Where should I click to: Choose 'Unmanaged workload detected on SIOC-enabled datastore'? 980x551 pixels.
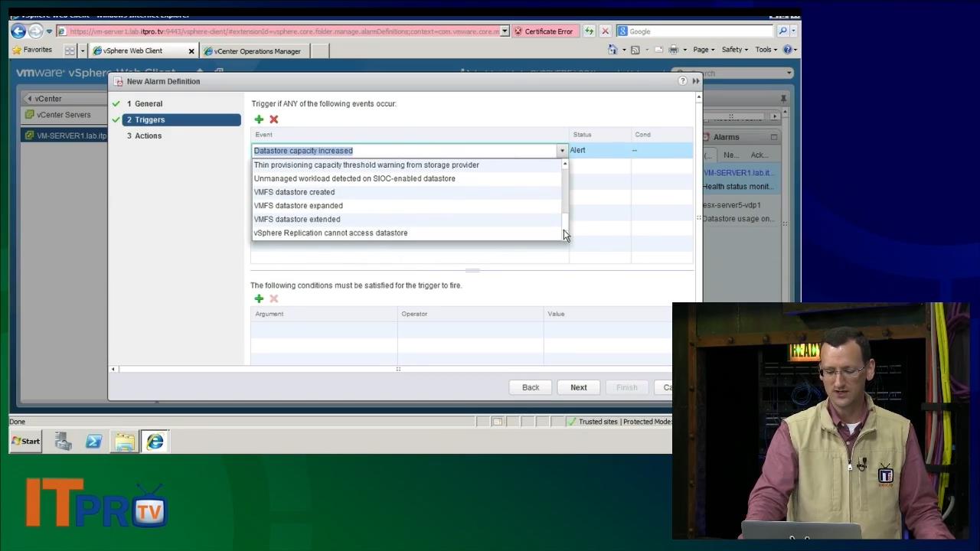[x=407, y=179]
